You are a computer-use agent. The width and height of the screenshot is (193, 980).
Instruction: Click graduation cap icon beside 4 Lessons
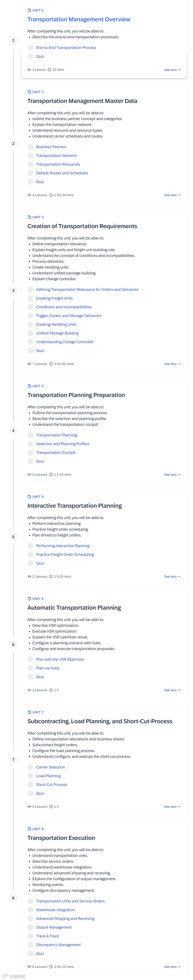[x=29, y=195]
